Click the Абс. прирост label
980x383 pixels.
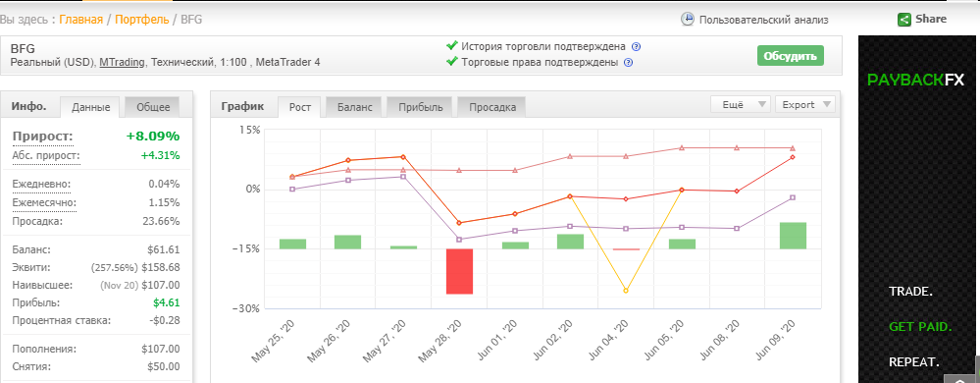[x=46, y=155]
